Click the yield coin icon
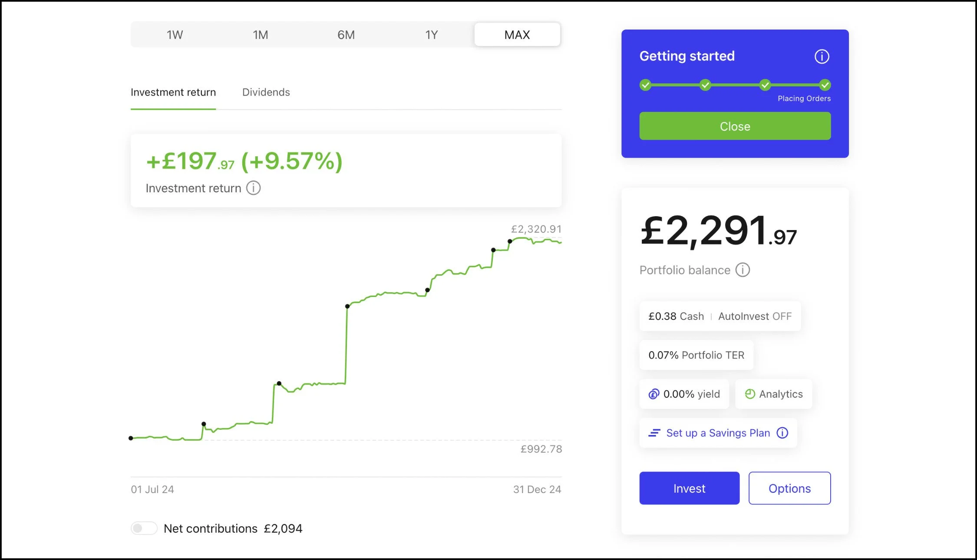 654,394
